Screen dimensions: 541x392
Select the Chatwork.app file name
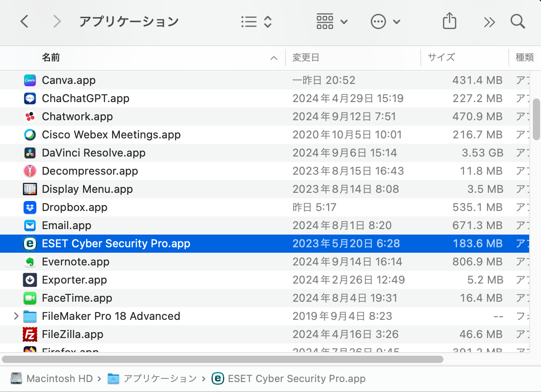tap(77, 117)
